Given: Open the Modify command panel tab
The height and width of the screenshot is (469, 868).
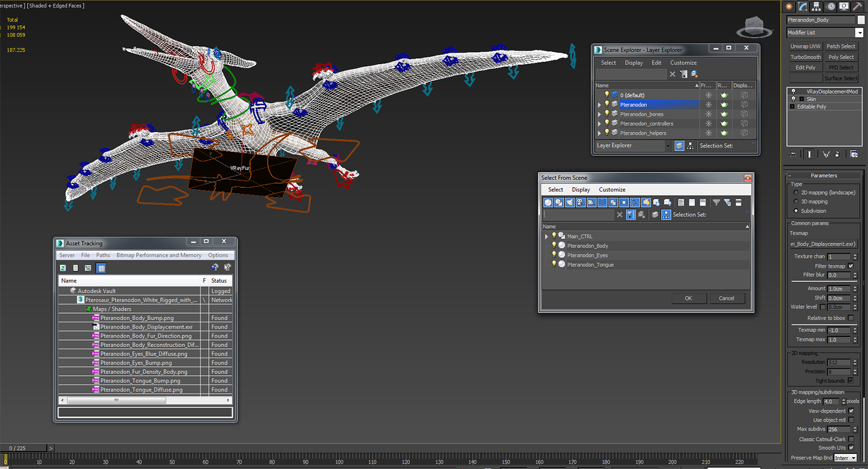Looking at the screenshot, I should coord(803,6).
